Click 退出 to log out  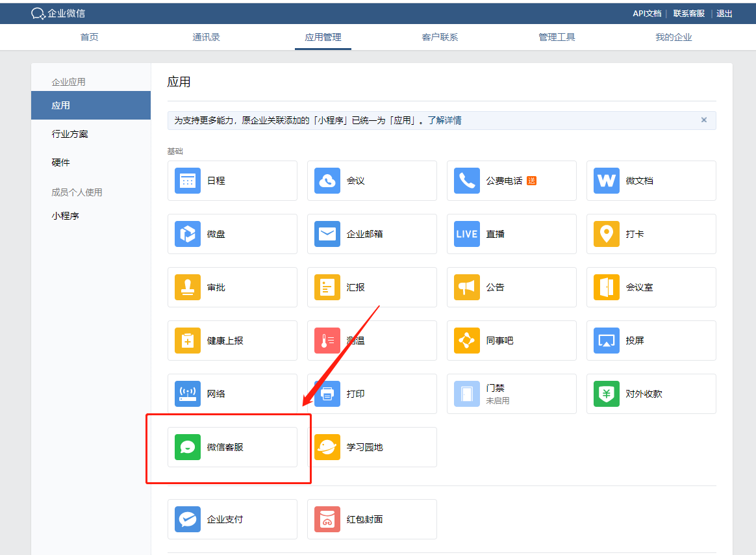point(724,14)
